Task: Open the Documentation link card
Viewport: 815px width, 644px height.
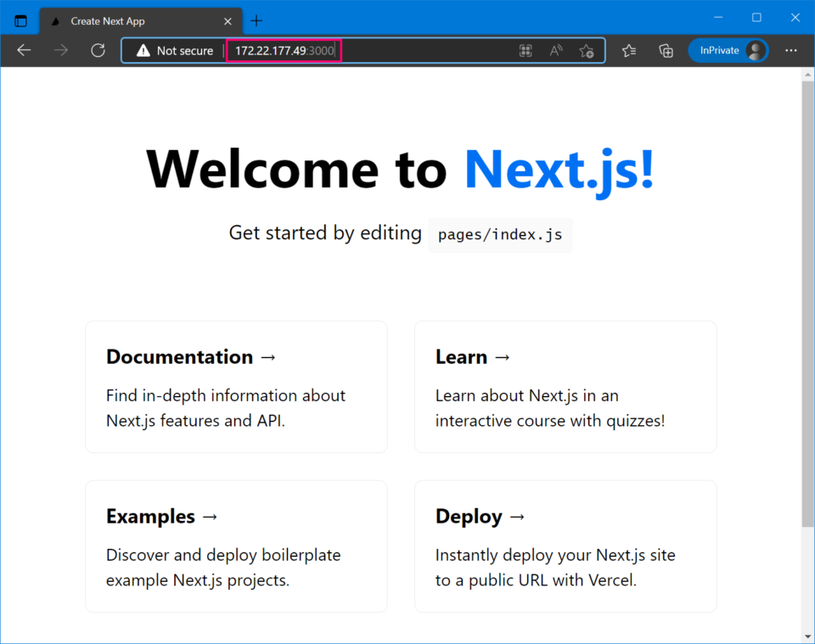Action: tap(236, 387)
